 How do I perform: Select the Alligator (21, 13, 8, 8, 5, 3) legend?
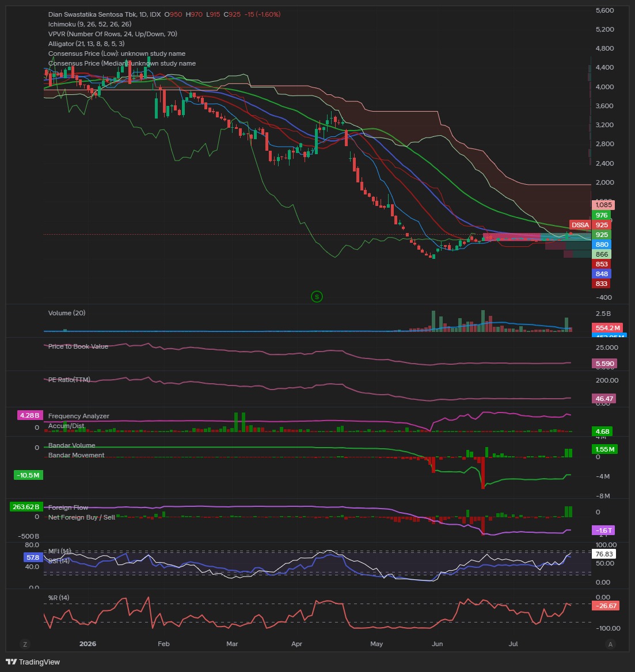point(86,44)
